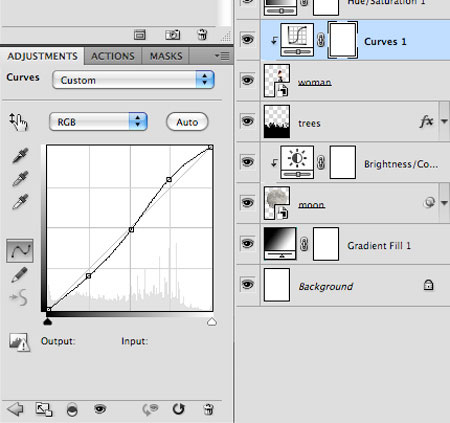Select the trees layer thumbnail
Viewport: 450px width, 423px height.
point(277,121)
